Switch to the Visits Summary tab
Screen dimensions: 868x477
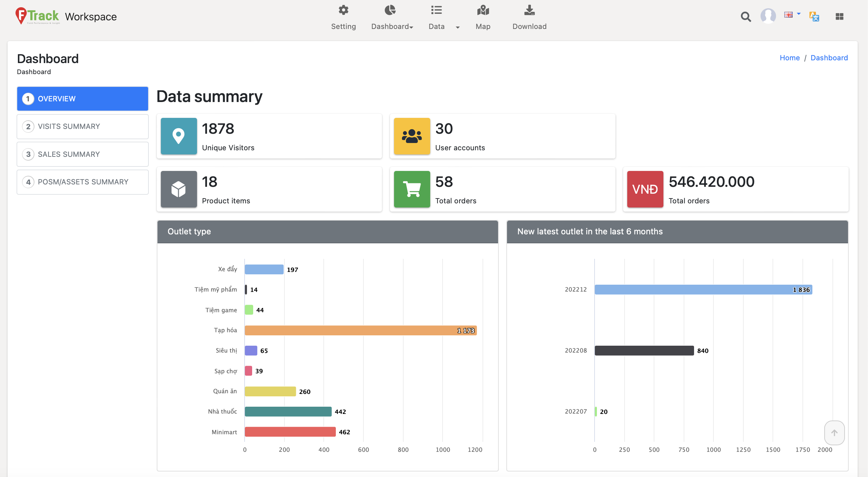[x=82, y=126]
